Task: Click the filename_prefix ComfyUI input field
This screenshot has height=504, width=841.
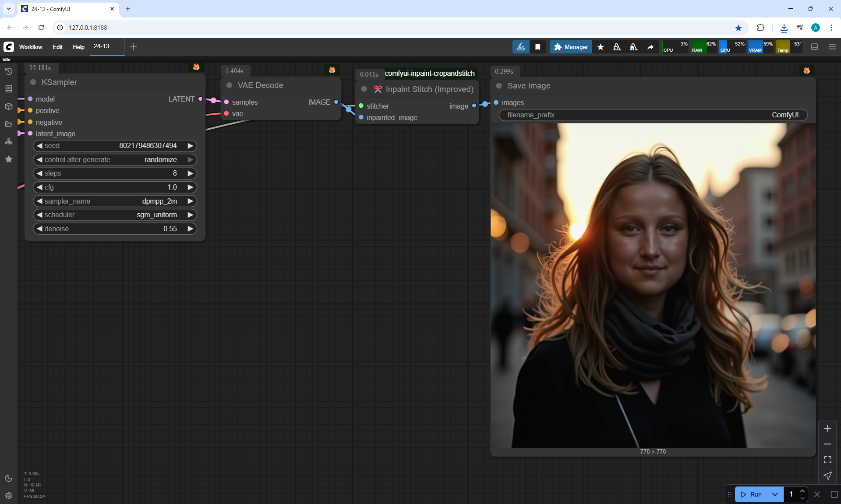Action: coord(653,115)
